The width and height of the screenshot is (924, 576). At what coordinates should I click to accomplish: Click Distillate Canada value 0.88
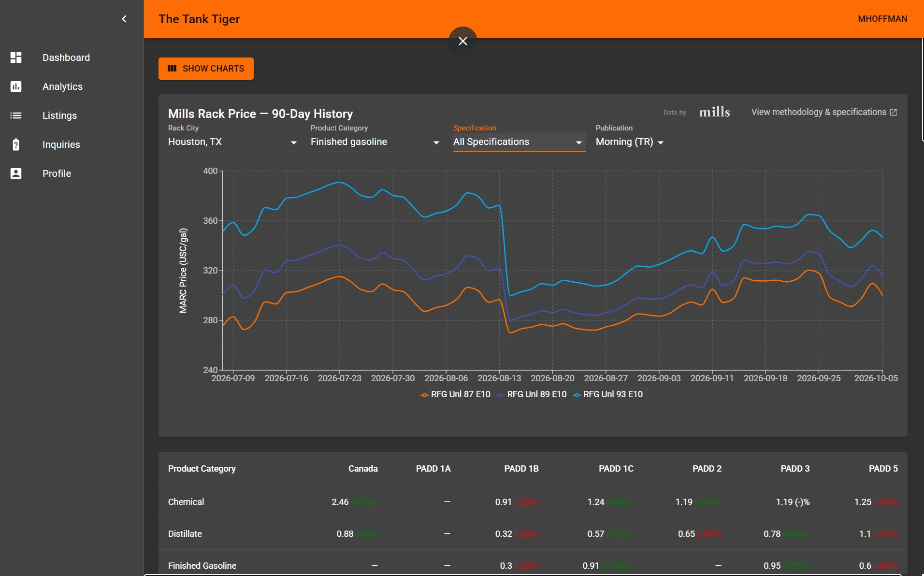point(345,534)
